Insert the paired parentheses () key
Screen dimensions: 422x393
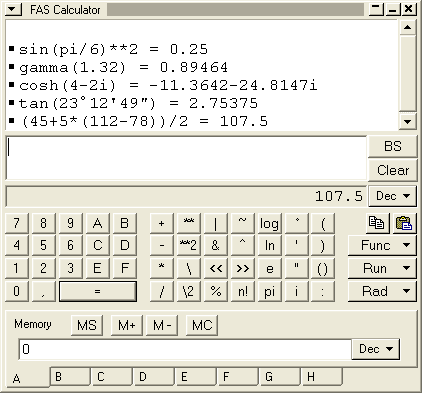323,268
